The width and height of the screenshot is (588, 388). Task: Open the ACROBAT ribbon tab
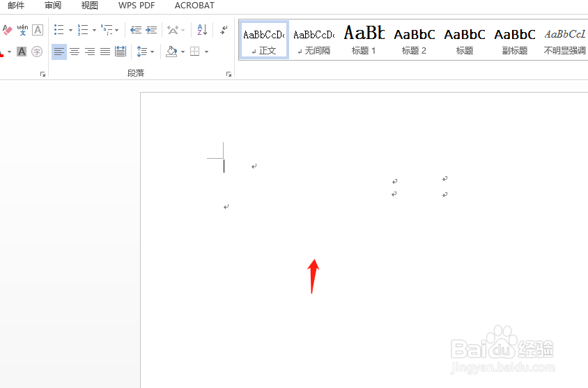[x=194, y=6]
